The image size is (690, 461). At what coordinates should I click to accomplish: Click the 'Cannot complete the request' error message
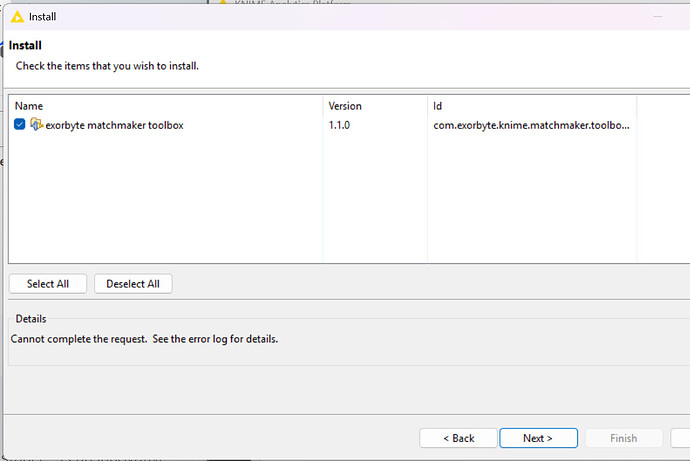pyautogui.click(x=144, y=339)
